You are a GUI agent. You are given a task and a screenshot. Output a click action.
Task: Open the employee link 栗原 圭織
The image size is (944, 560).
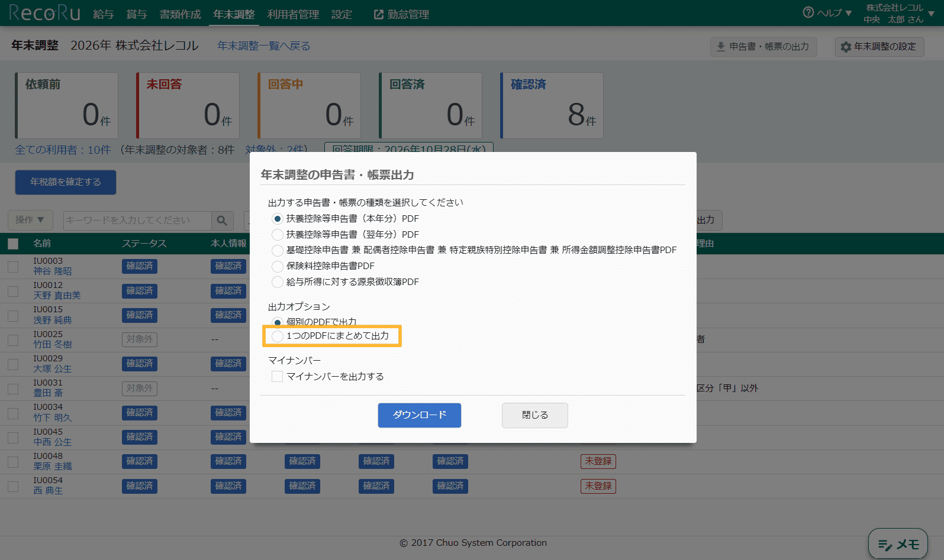tap(53, 467)
